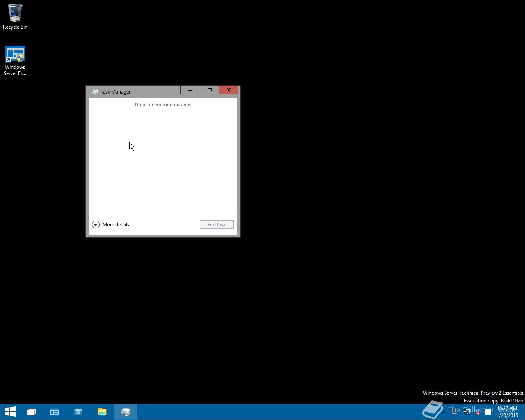Launch Server Manager from the taskbar
This screenshot has height=420, width=525.
tap(55, 412)
